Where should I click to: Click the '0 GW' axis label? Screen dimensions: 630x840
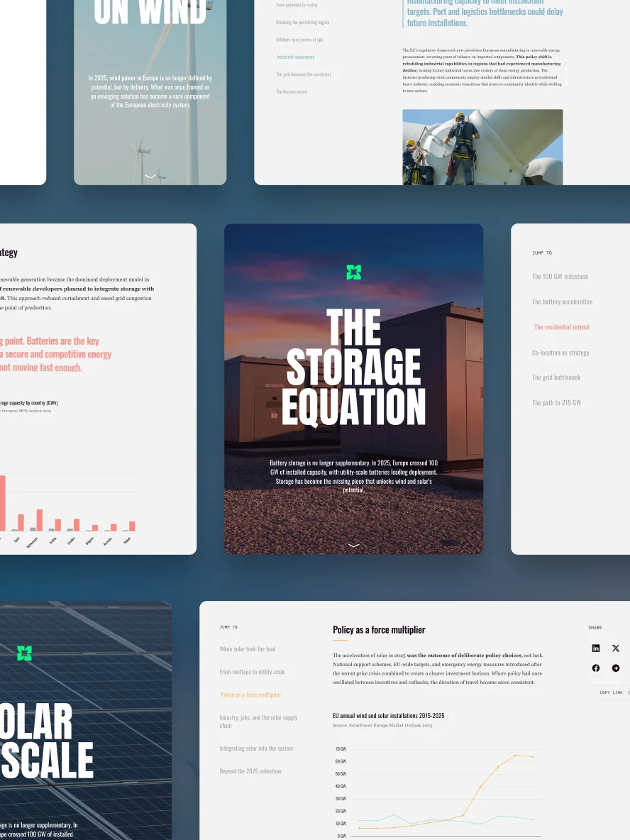coord(342,836)
